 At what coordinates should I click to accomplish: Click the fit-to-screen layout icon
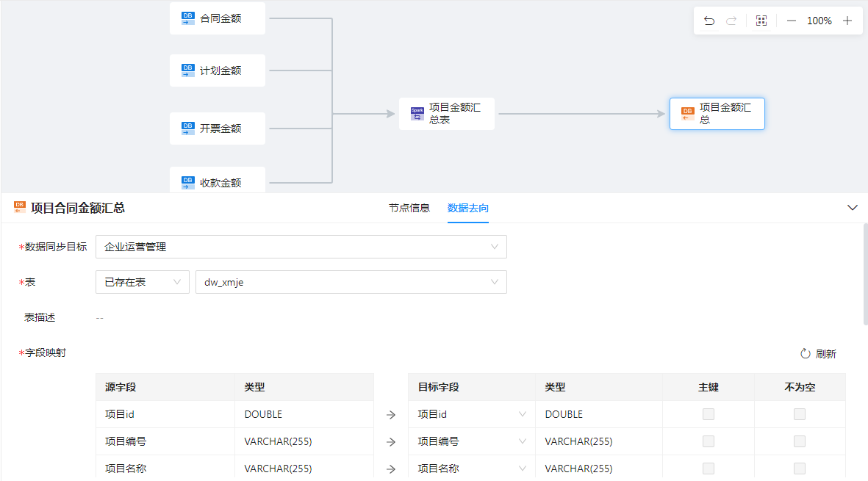761,21
